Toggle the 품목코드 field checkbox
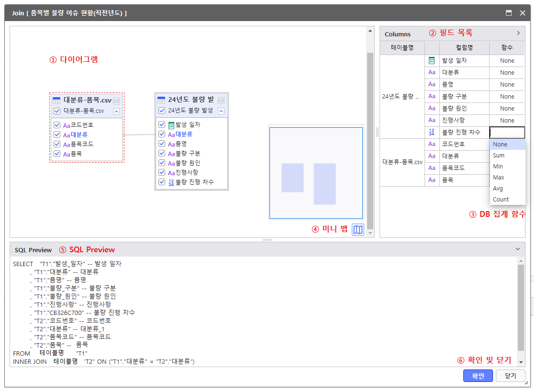This screenshot has width=537, height=392. point(57,144)
